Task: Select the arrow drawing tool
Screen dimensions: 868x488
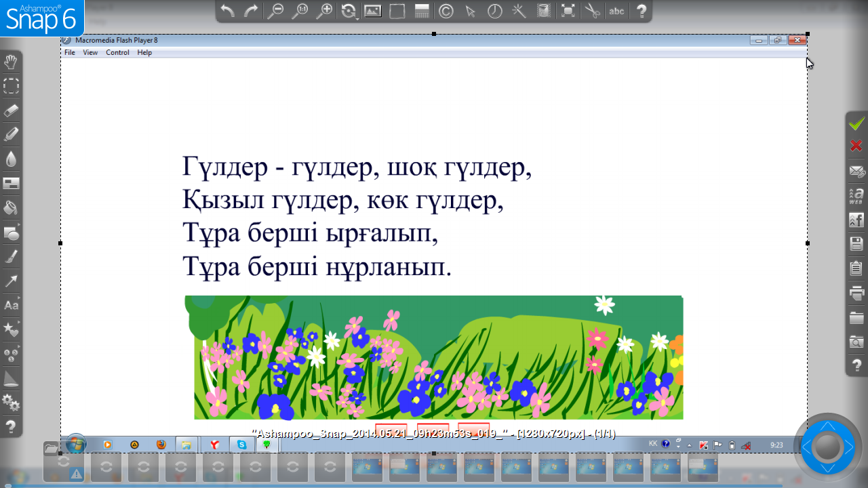Action: click(12, 281)
